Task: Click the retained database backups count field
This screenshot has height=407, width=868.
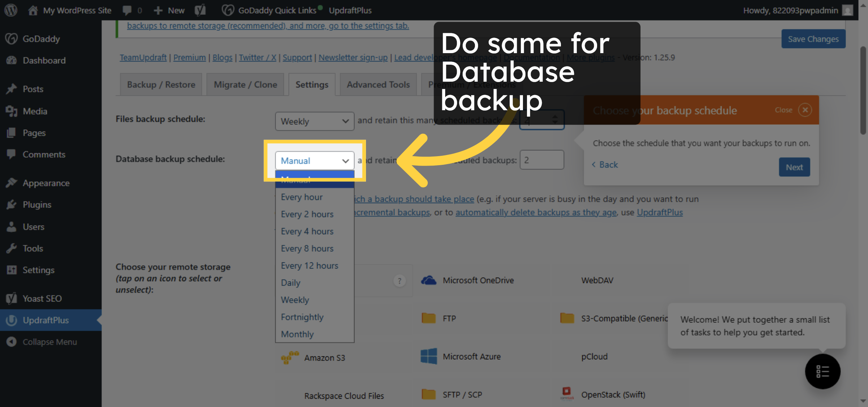Action: 541,159
